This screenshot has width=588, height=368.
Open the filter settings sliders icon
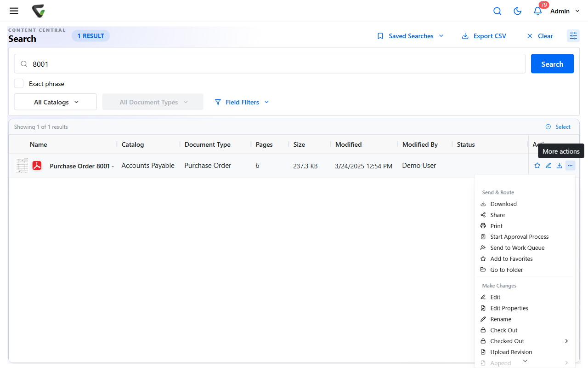coord(573,36)
